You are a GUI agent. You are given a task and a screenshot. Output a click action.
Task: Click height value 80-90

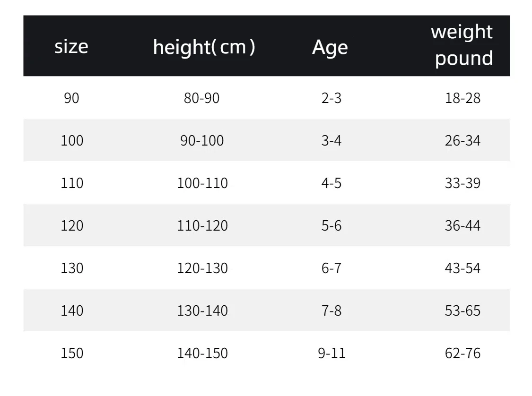click(x=202, y=98)
